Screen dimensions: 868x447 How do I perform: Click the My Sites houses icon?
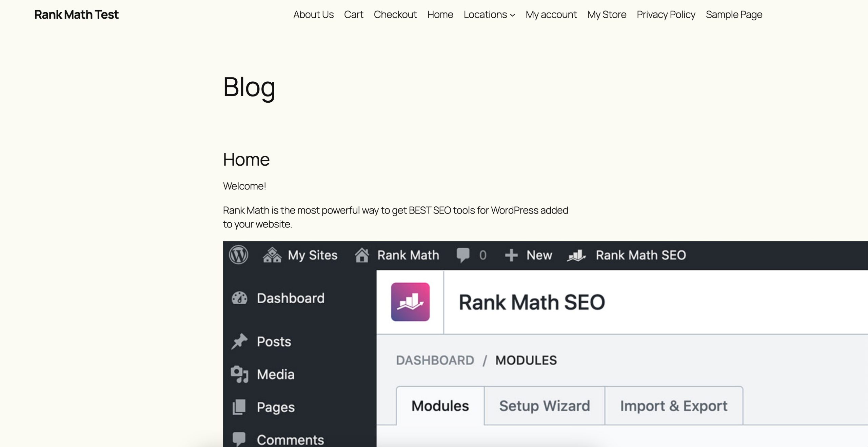tap(272, 255)
